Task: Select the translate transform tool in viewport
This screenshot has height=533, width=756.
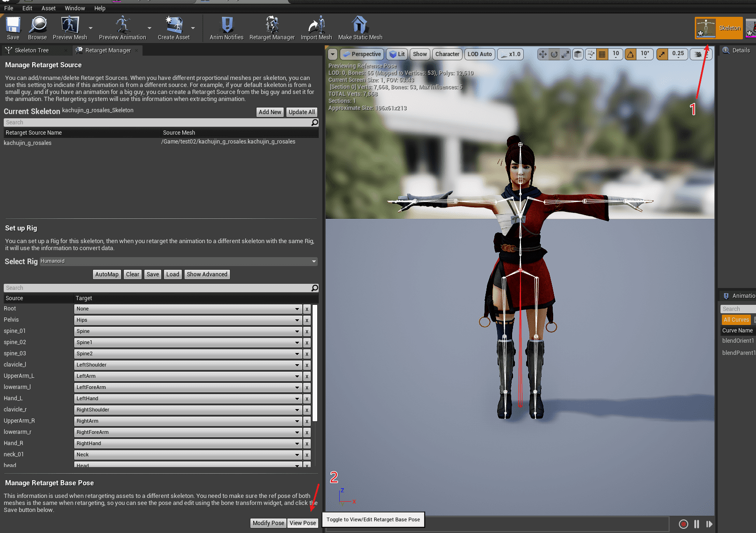Action: [x=542, y=54]
